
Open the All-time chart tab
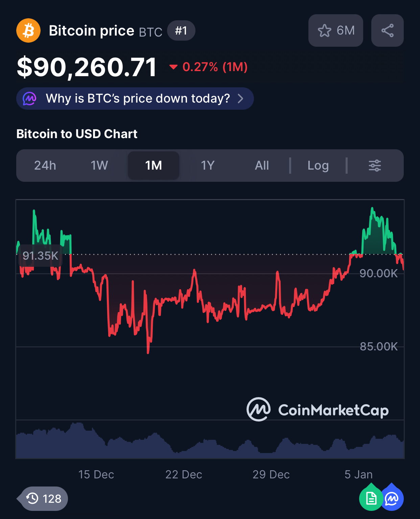tap(262, 166)
